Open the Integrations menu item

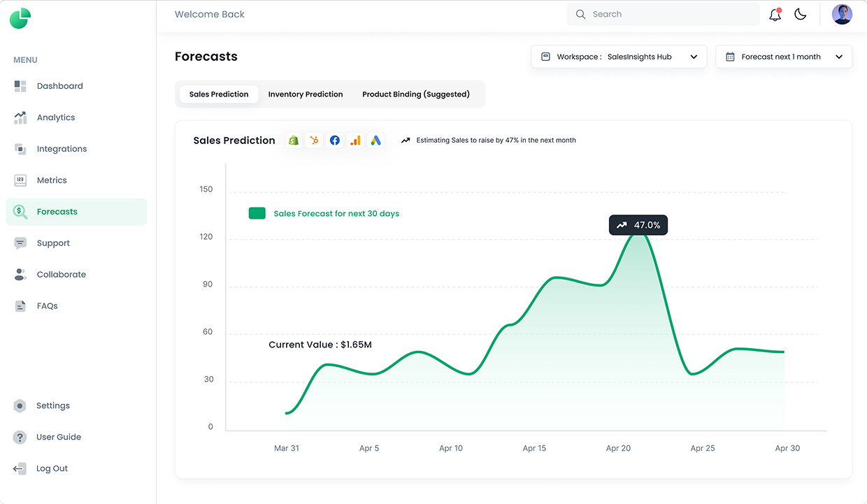(x=62, y=149)
